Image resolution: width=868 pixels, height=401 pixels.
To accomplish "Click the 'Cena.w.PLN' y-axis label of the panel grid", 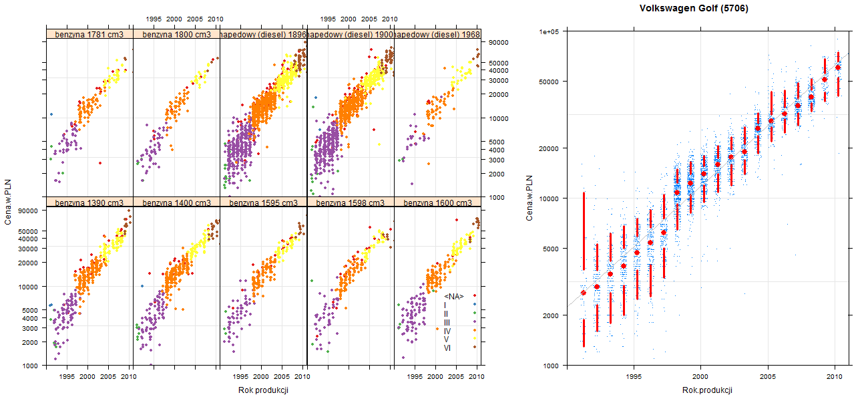I will pos(9,203).
